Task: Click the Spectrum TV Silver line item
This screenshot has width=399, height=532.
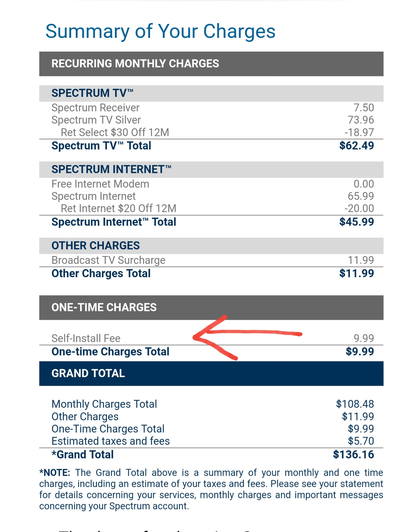Action: point(96,120)
